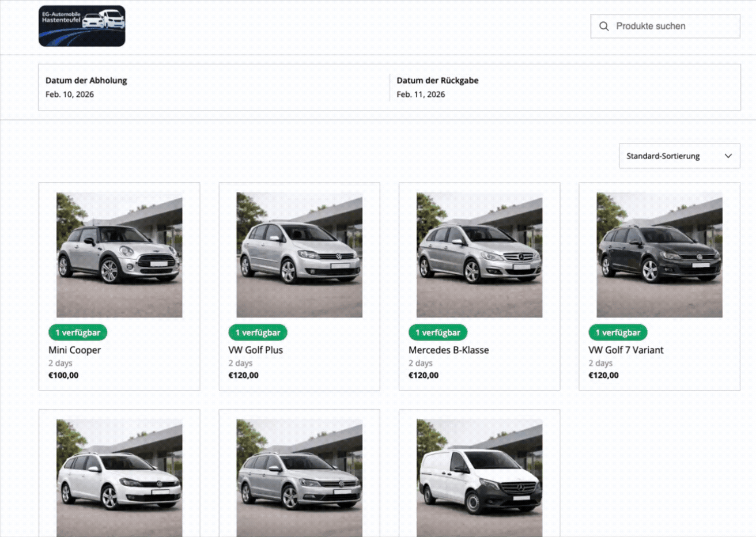The image size is (756, 537).
Task: Select the VW Golf Plus car image
Action: pos(299,255)
